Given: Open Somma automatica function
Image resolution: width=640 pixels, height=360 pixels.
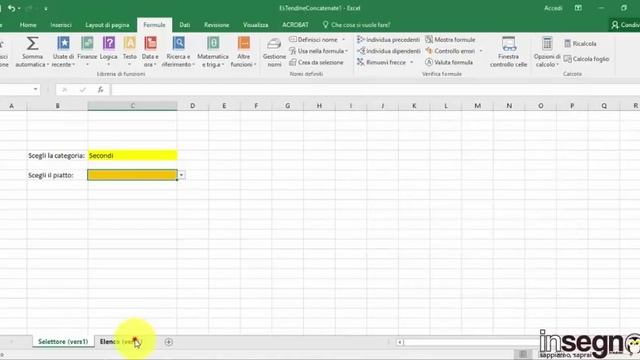Looking at the screenshot, I should pos(32,51).
